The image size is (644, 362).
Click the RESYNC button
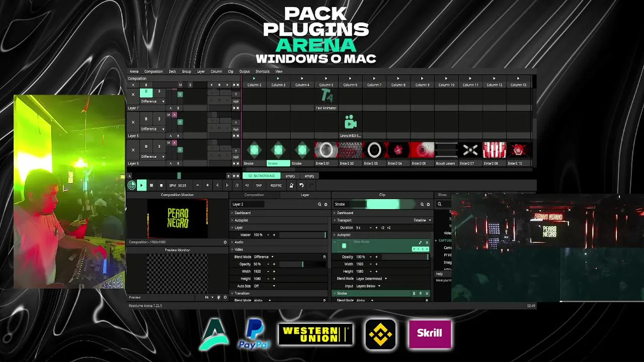276,186
